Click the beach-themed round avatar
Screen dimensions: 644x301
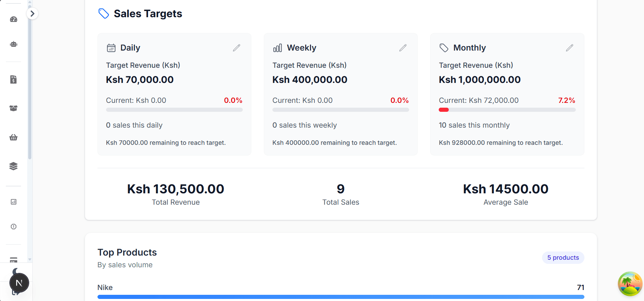tap(630, 284)
